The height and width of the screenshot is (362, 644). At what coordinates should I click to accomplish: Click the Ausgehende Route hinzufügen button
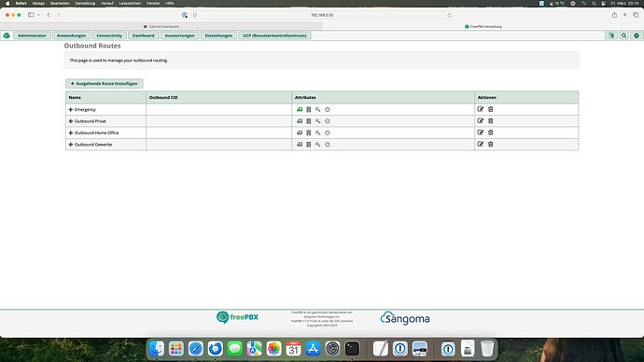(x=105, y=83)
